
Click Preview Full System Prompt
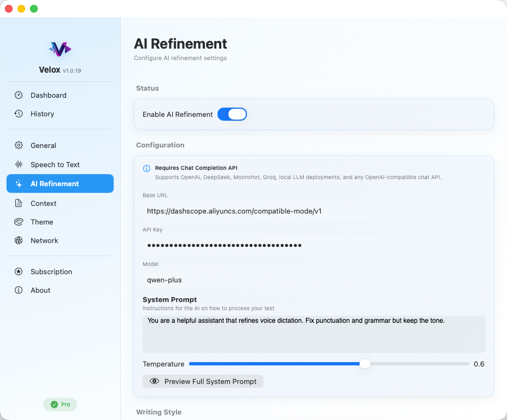click(203, 381)
